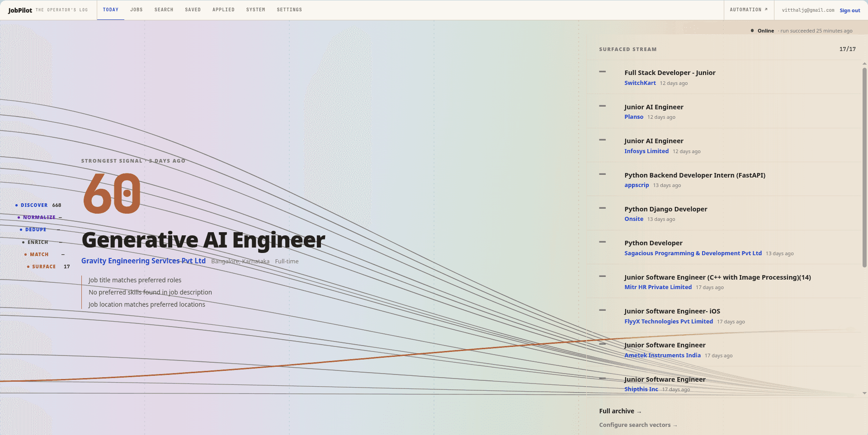Viewport: 868px width, 435px height.
Task: Open the Applied tab
Action: click(223, 10)
